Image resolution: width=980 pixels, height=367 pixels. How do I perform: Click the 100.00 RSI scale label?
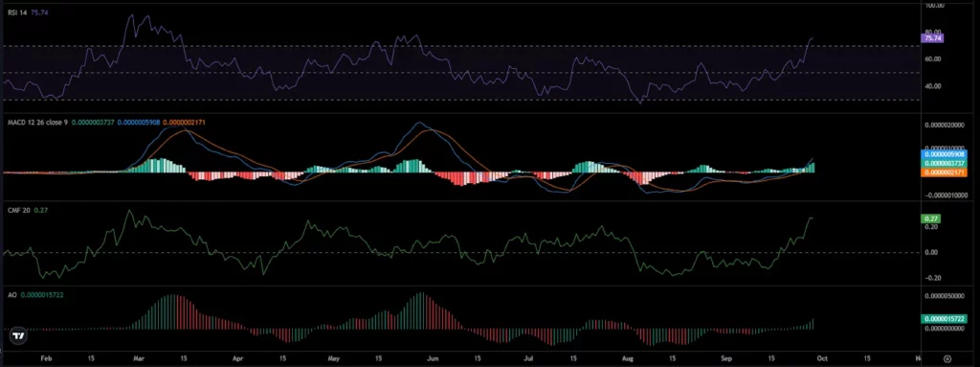click(x=934, y=5)
